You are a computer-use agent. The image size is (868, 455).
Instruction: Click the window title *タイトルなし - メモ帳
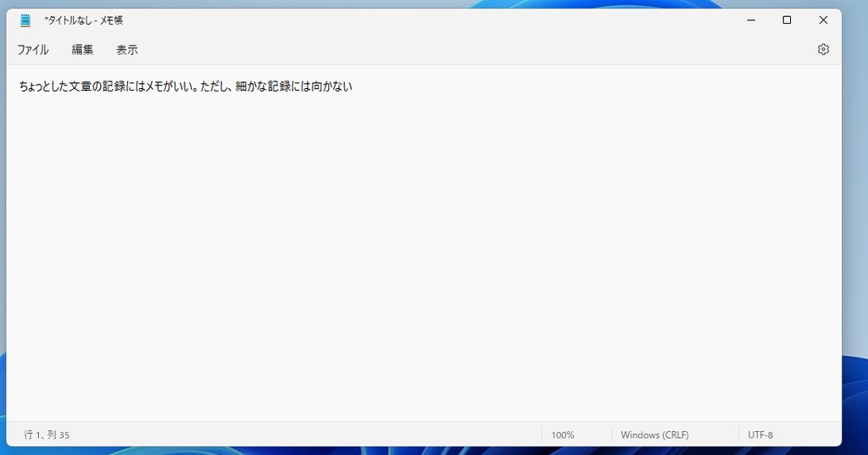point(84,20)
